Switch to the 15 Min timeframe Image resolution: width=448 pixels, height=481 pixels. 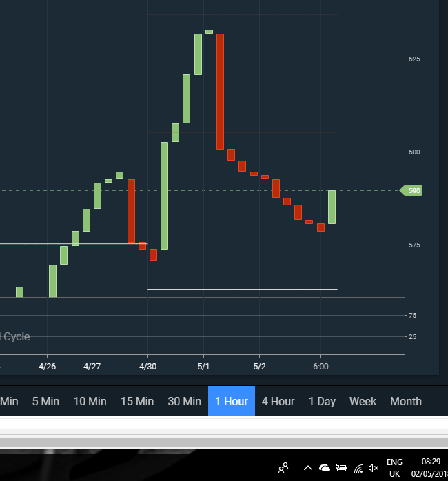point(137,401)
